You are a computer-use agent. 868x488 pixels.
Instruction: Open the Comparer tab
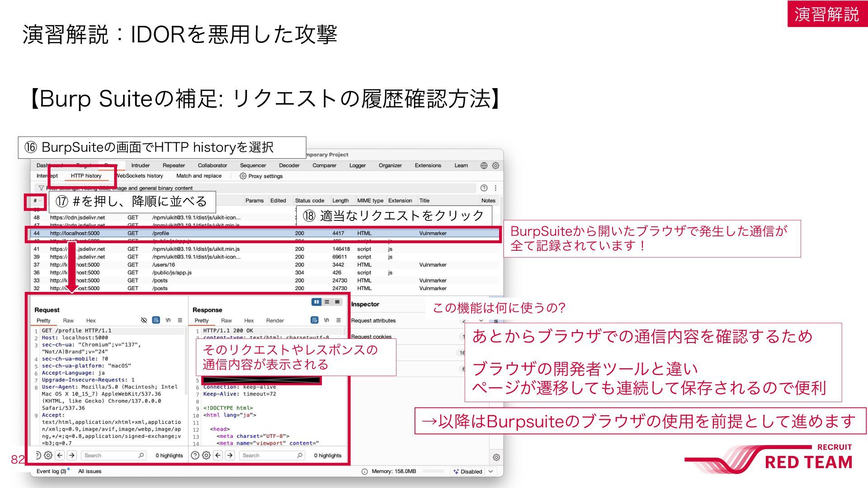pyautogui.click(x=324, y=166)
